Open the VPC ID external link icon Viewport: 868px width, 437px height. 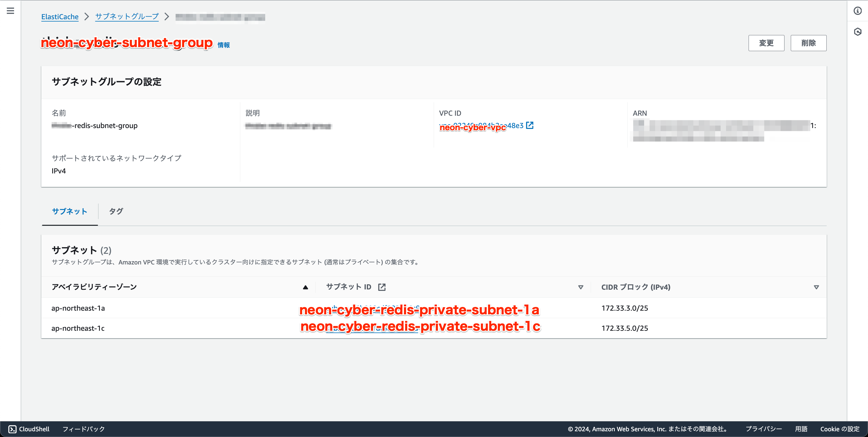pyautogui.click(x=530, y=125)
